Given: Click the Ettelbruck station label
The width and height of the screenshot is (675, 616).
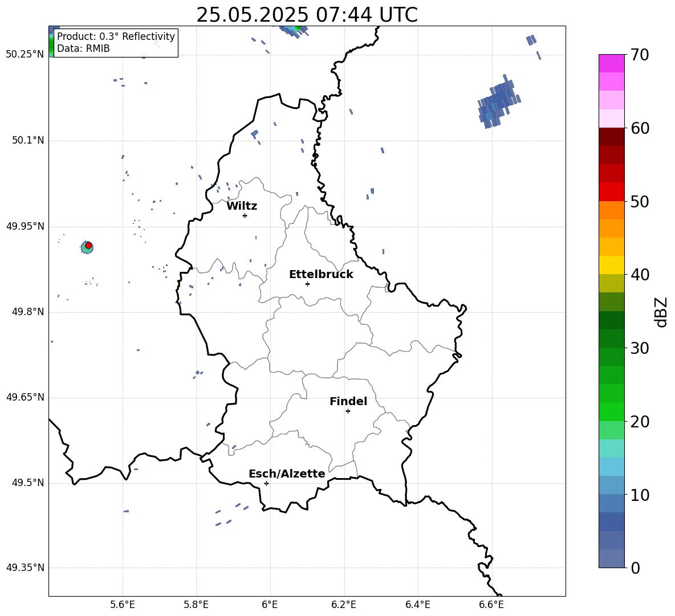Looking at the screenshot, I should 321,275.
